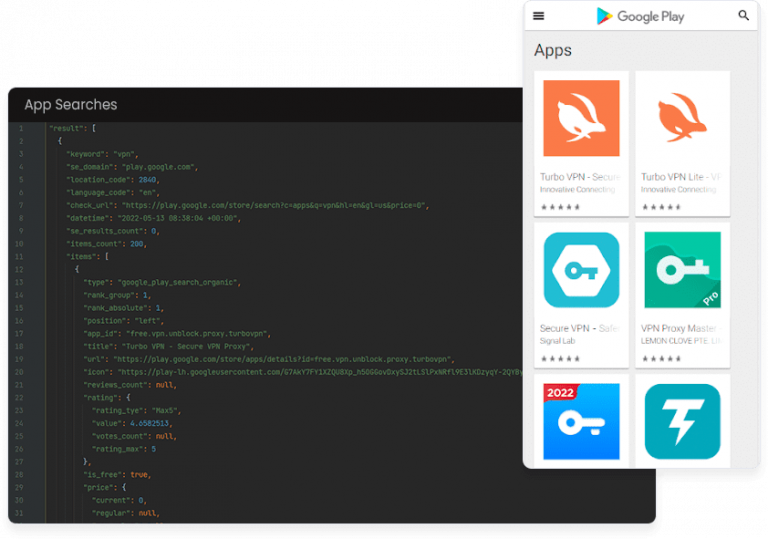The image size is (768, 539).
Task: Open the Google Play hamburger menu
Action: click(x=538, y=16)
